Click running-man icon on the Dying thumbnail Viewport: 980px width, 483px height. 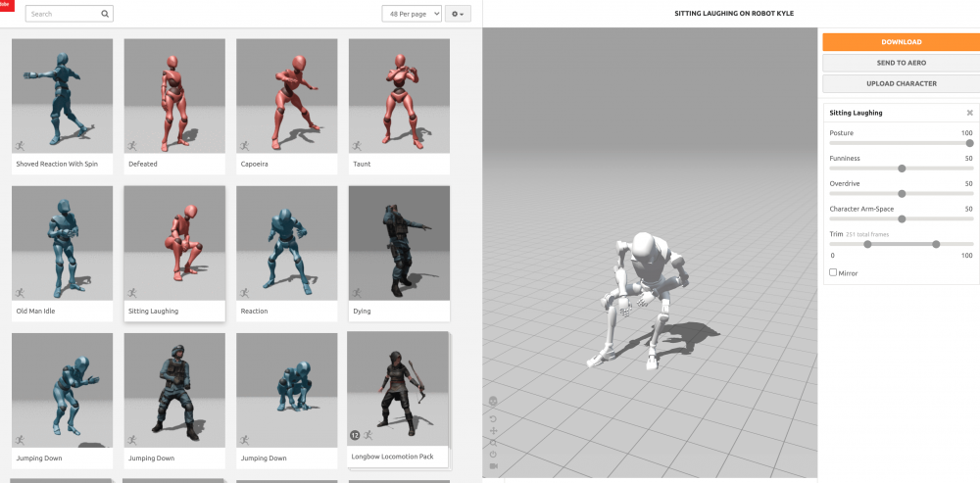click(357, 292)
